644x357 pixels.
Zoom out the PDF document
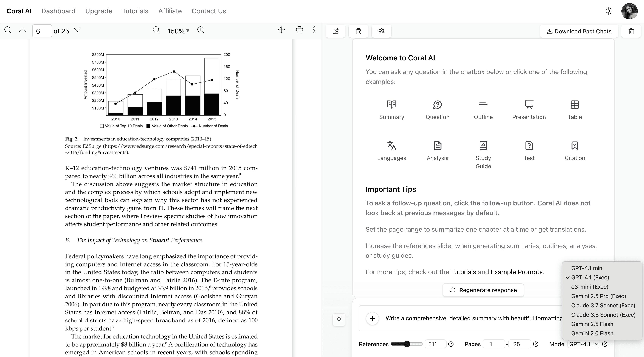(156, 30)
